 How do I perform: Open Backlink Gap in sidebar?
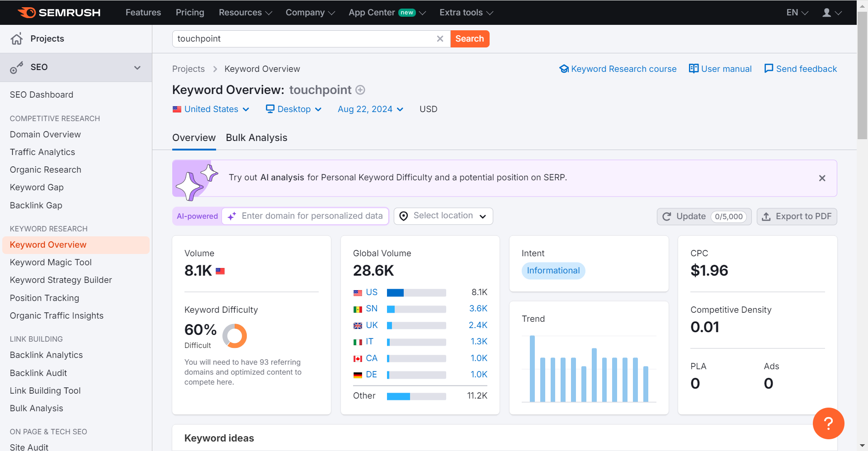(36, 206)
